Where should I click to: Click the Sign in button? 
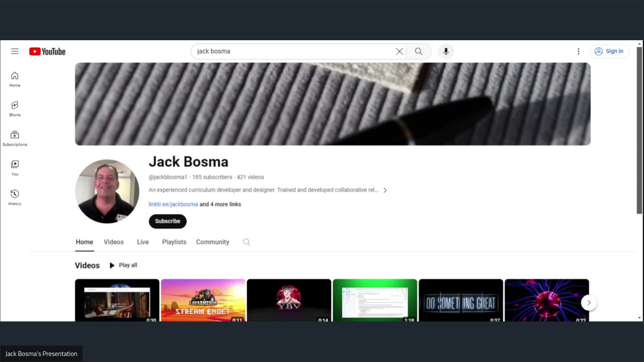pyautogui.click(x=610, y=51)
